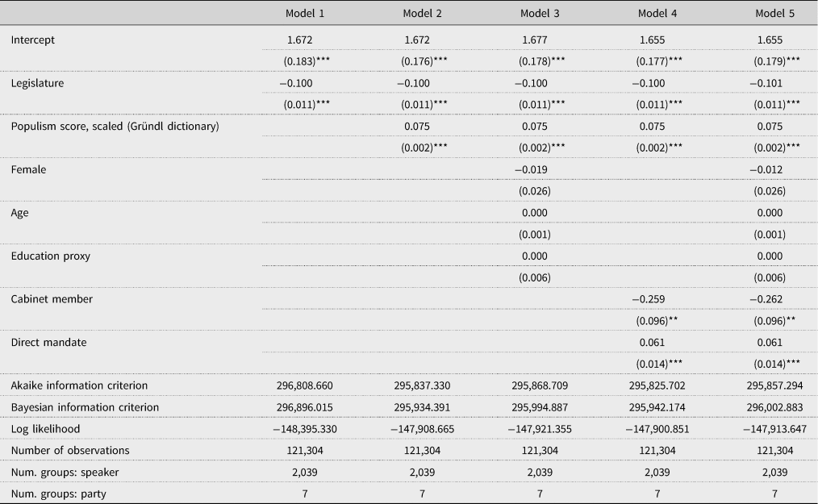Screen dimensions: 818x504
Task: Click the Education proxy row label
Action: (x=51, y=256)
